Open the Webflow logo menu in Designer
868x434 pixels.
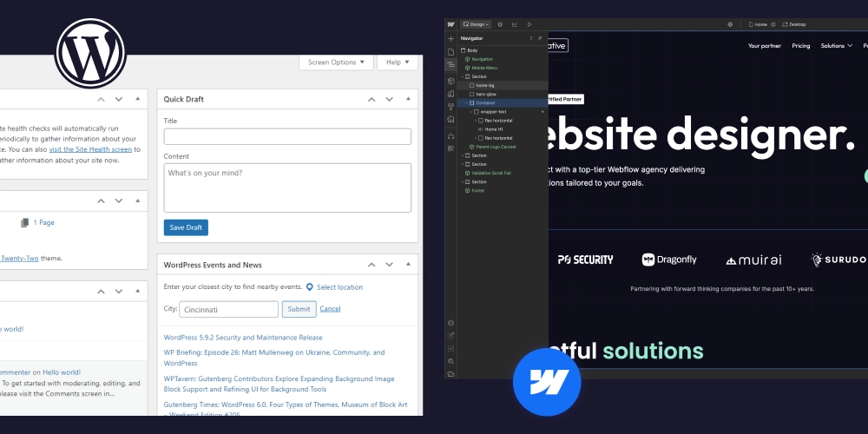[450, 24]
